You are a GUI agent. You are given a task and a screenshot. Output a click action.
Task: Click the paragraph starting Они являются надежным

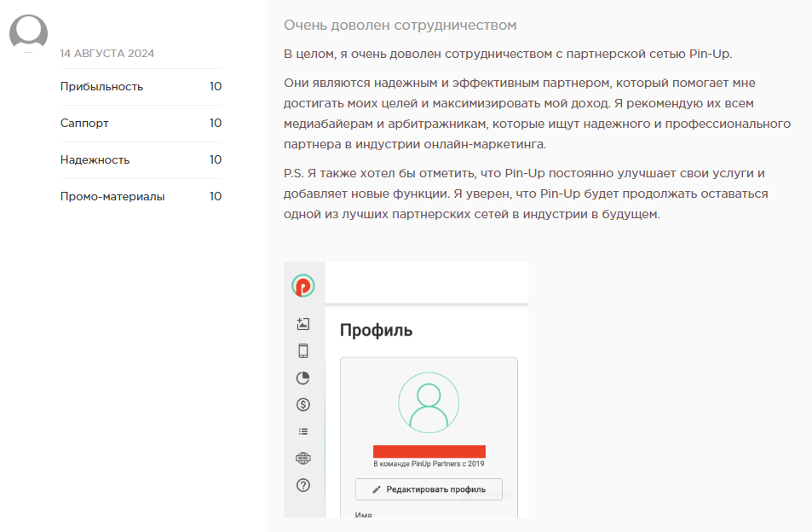click(537, 113)
